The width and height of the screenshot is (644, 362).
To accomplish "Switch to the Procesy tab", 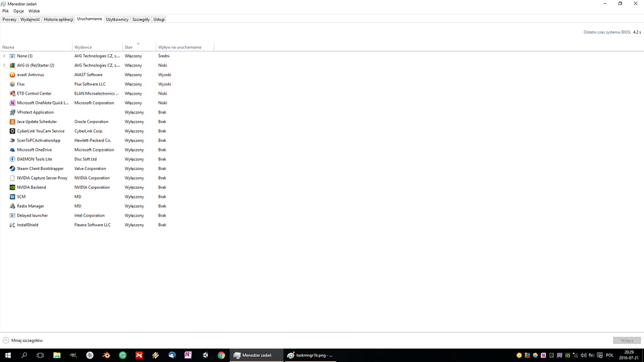I will click(10, 19).
